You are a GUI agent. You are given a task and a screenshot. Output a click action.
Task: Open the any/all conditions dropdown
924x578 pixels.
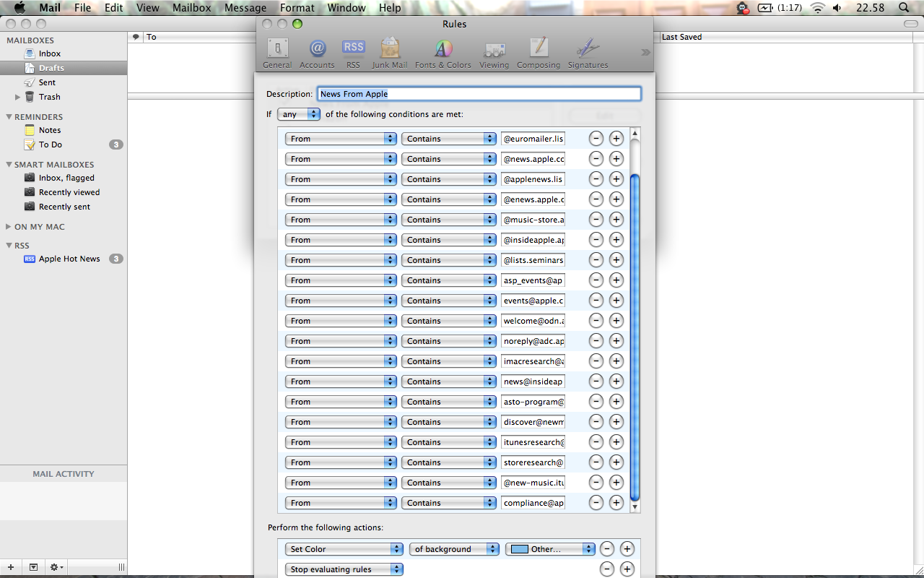(298, 114)
